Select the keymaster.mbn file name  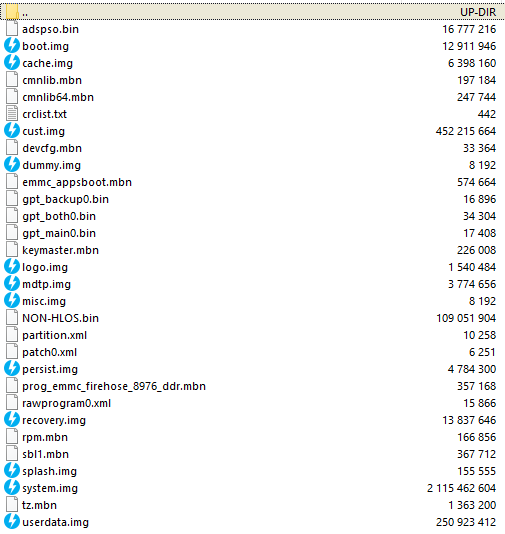click(x=60, y=250)
